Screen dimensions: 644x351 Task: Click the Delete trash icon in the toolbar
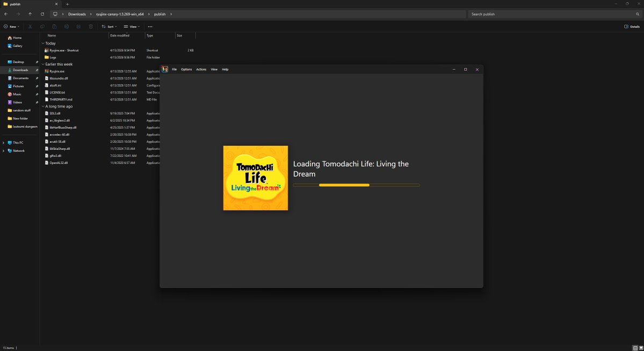click(91, 26)
